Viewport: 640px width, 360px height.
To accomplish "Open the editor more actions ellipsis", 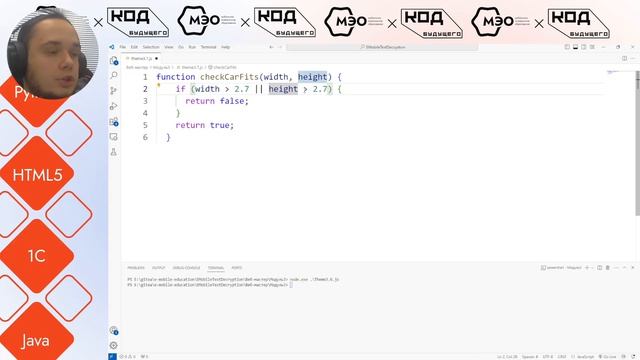I will [633, 58].
